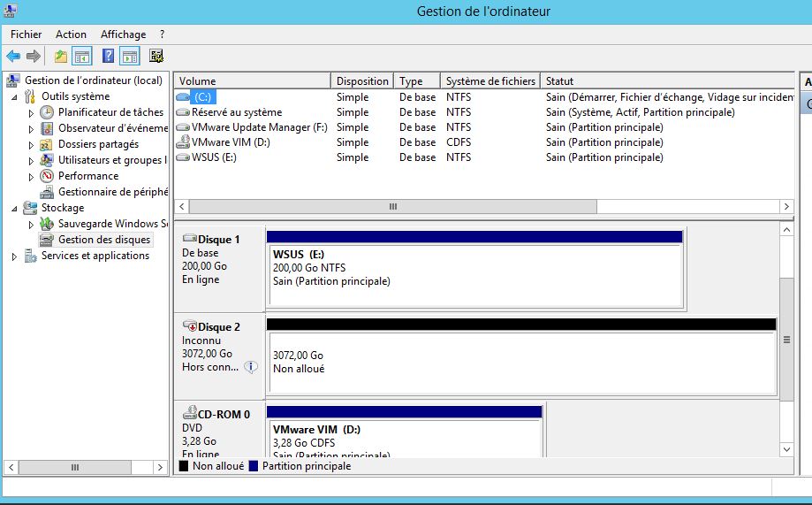
Task: Click the black Non alloué legend swatch
Action: tap(183, 466)
